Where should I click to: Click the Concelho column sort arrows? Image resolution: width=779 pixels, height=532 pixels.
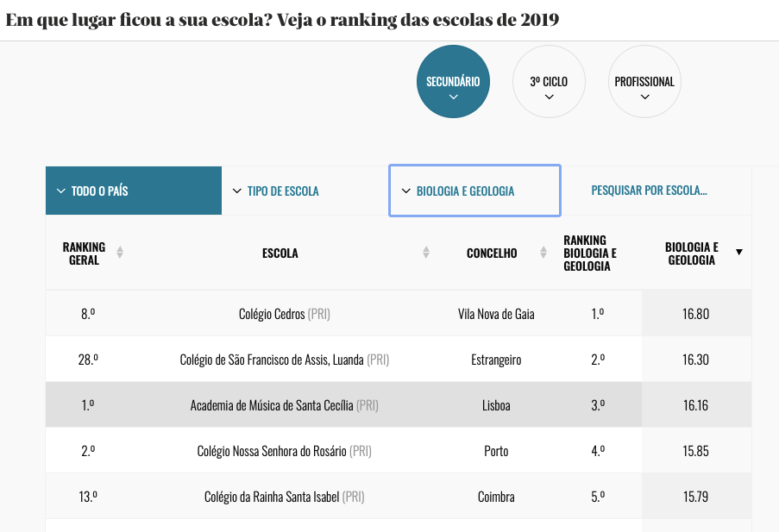coord(543,253)
